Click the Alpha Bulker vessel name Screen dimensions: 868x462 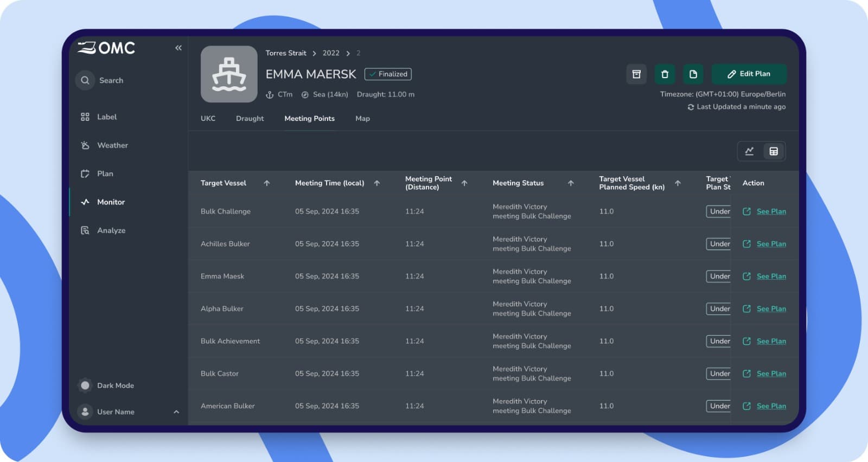click(x=222, y=309)
